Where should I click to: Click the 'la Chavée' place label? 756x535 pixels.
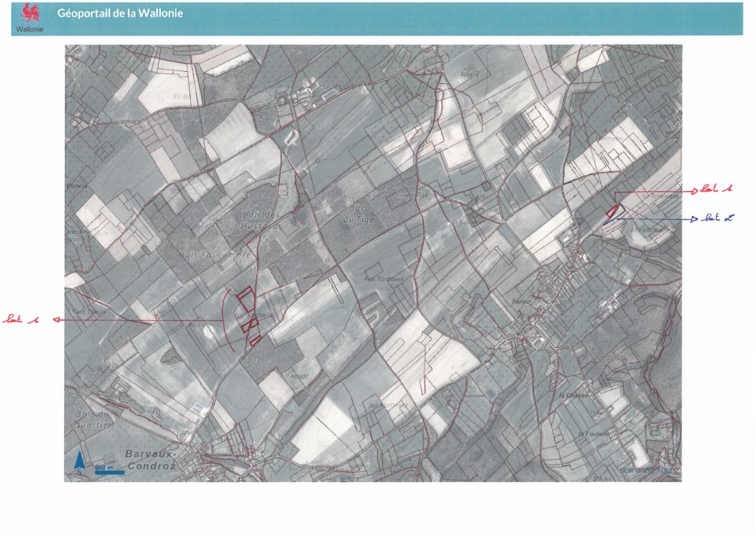pos(573,395)
